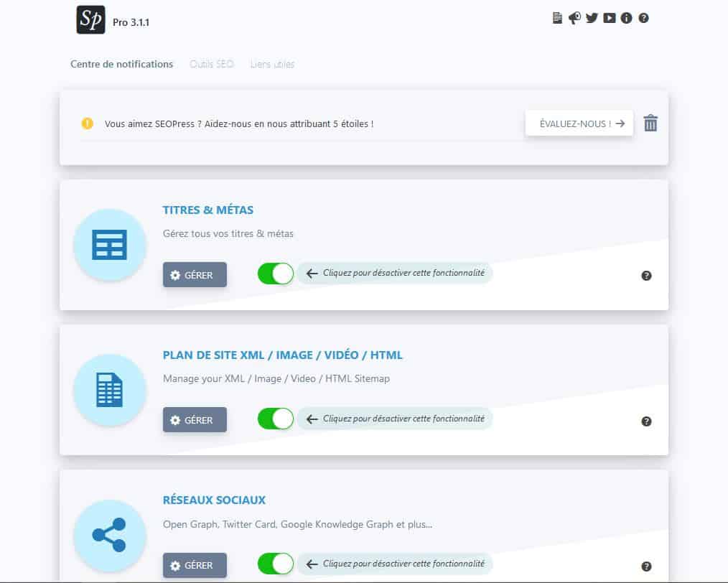Click the SEOPress Sp logo
The height and width of the screenshot is (583, 728).
coord(90,19)
